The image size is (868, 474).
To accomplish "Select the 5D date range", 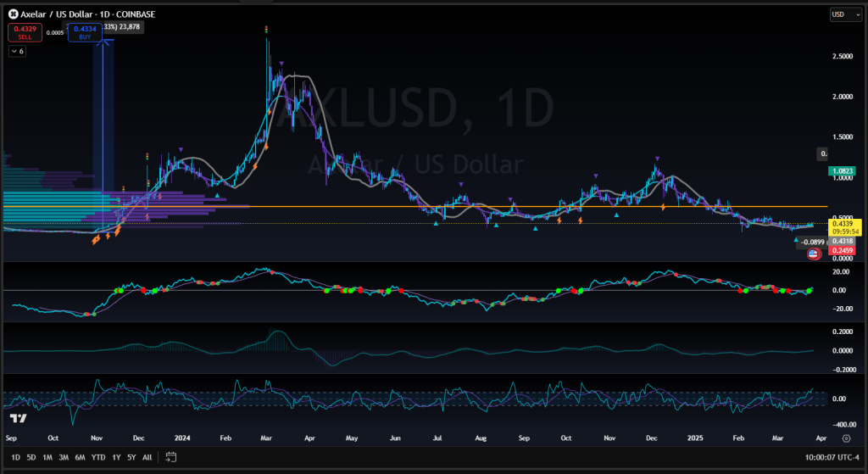I will click(31, 457).
